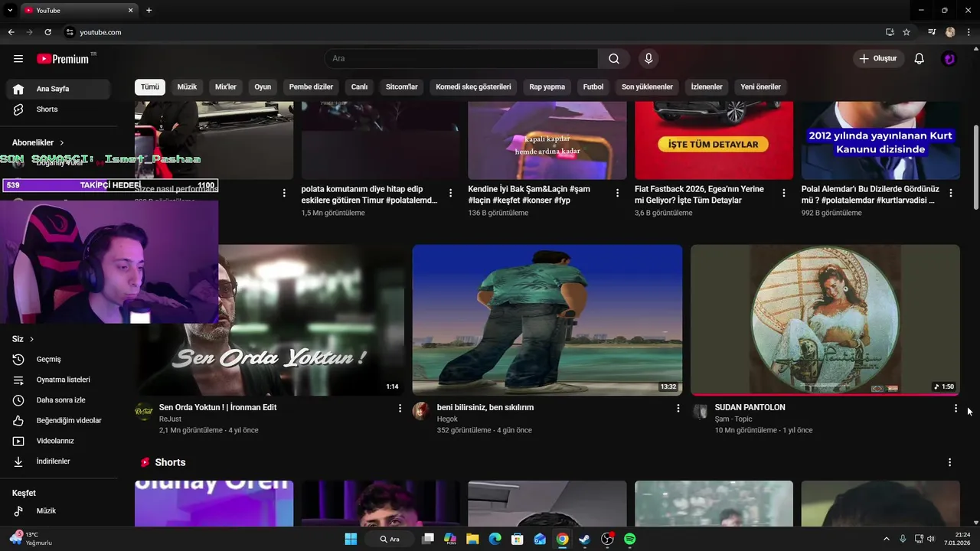Select the İzlenenler filter chip
The image size is (980, 551).
(707, 86)
